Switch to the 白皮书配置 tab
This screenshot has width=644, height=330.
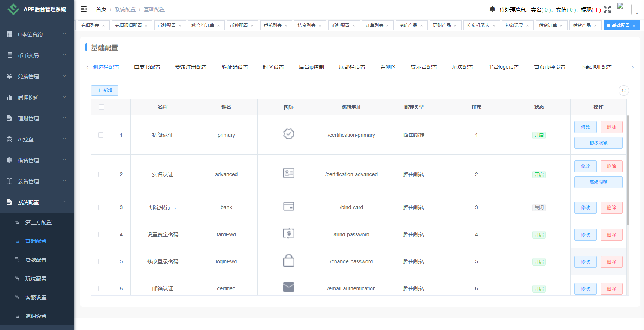pos(147,67)
